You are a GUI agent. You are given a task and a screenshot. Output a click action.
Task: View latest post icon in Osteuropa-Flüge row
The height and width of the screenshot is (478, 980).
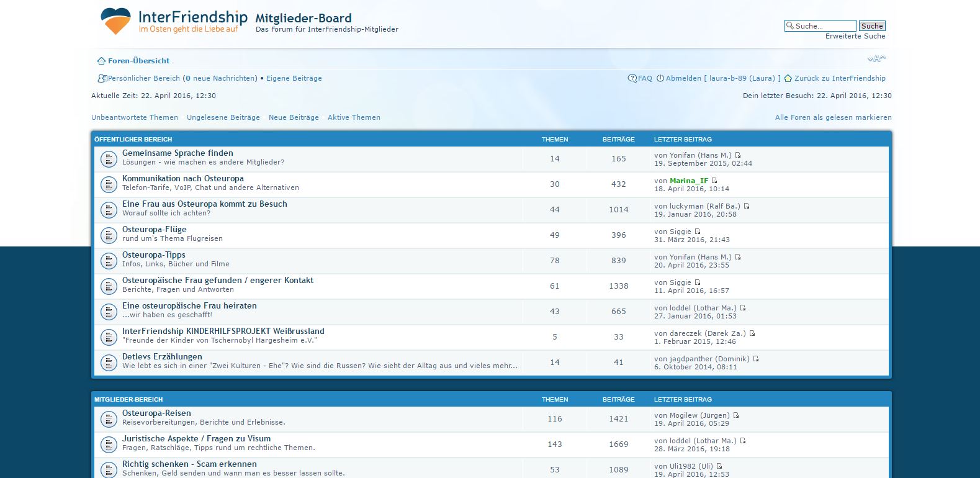698,232
